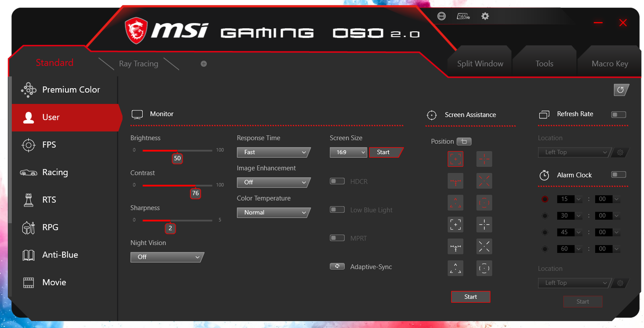The width and height of the screenshot is (644, 328).
Task: Click Start next to Screen Size
Action: click(x=385, y=152)
